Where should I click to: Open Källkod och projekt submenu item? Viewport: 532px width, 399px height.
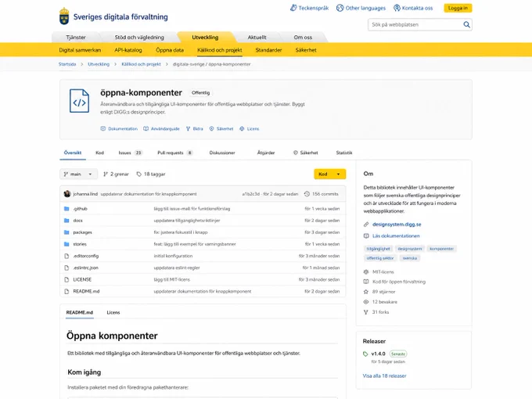coord(220,50)
